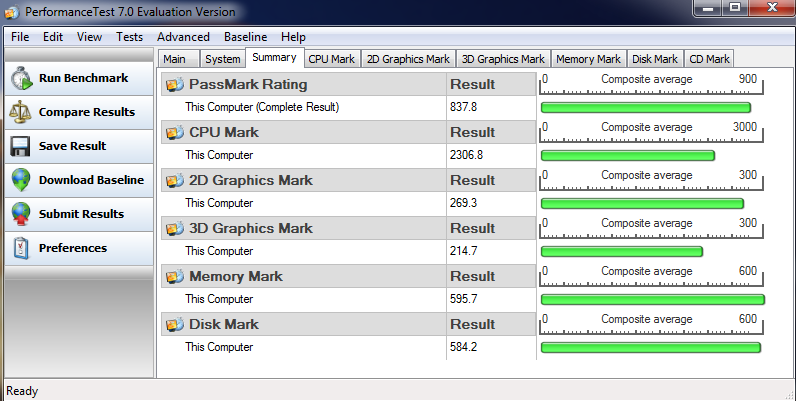Open the Help menu
The height and width of the screenshot is (401, 796).
pyautogui.click(x=293, y=37)
